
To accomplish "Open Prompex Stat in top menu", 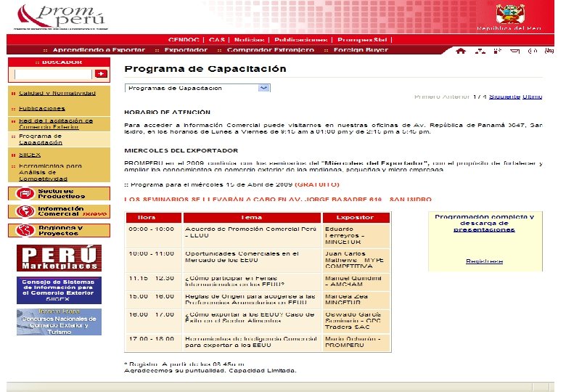I will (362, 40).
